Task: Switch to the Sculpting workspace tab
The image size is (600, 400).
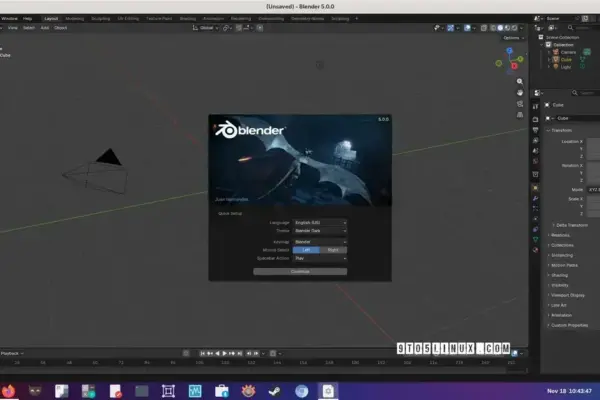Action: [x=101, y=18]
